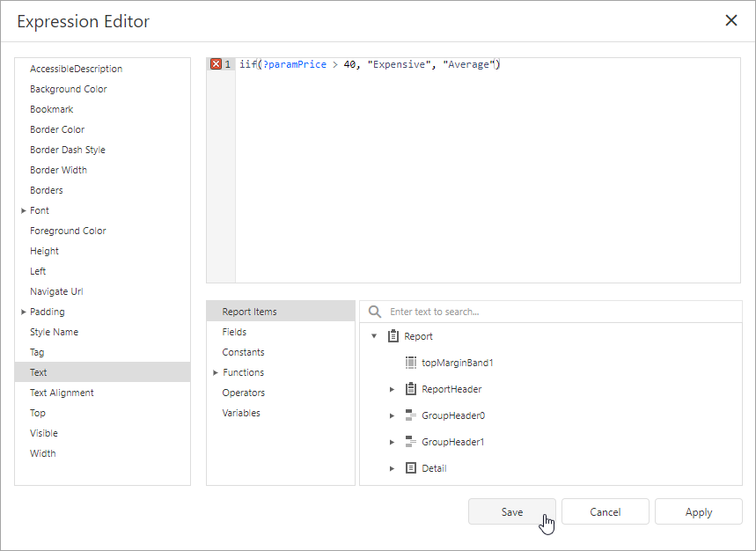756x551 pixels.
Task: Click the red error icon on line 1
Action: pyautogui.click(x=216, y=63)
